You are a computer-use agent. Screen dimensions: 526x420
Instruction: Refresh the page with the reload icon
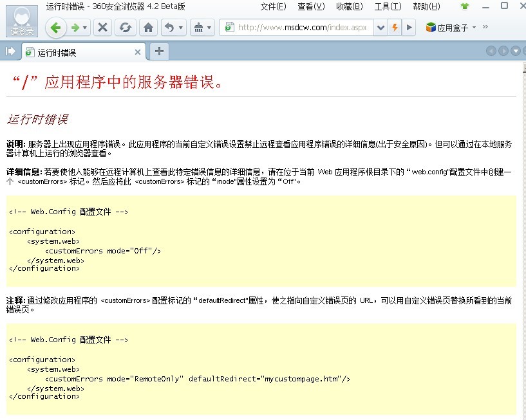125,28
